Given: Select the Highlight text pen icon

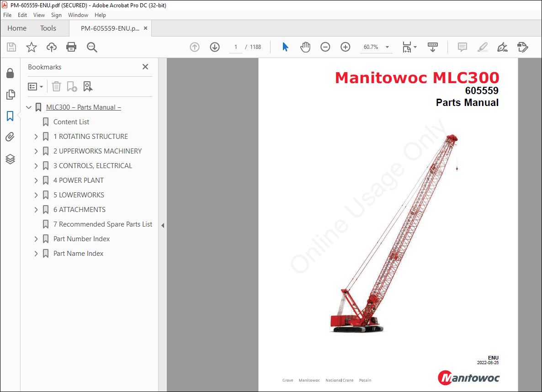Looking at the screenshot, I should coord(482,47).
